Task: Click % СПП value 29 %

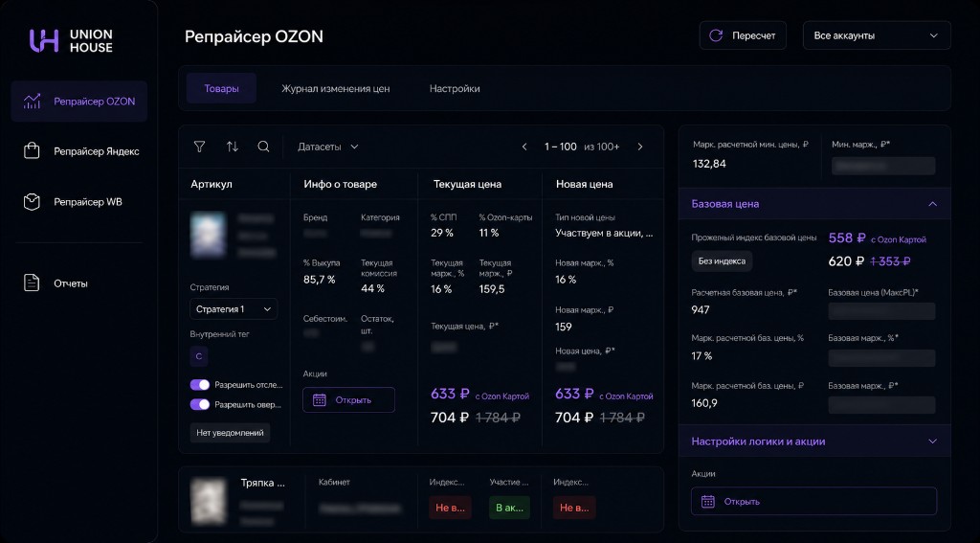Action: click(441, 233)
